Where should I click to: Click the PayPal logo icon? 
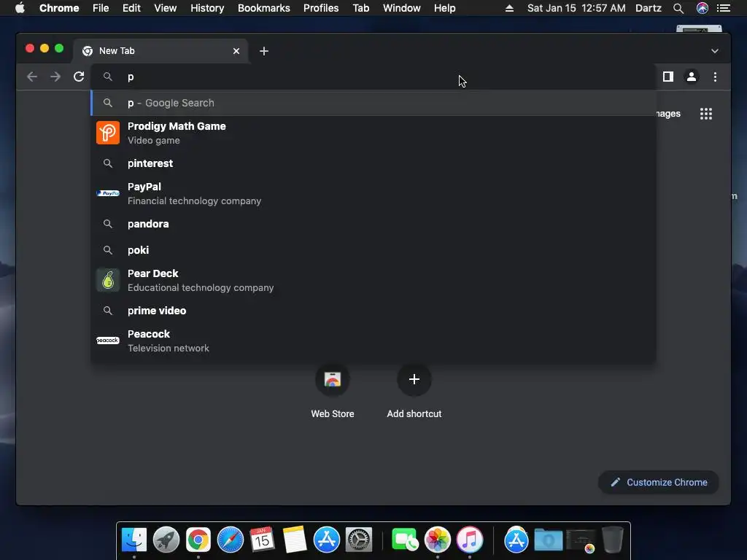[108, 193]
